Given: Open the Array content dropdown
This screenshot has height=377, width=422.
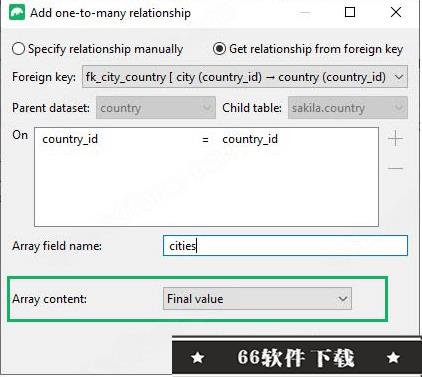Looking at the screenshot, I should click(x=257, y=299).
